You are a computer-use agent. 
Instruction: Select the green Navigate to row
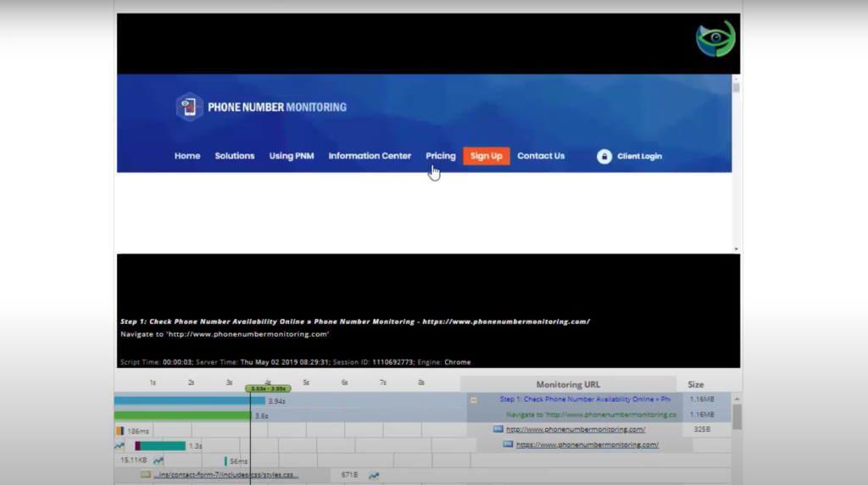pyautogui.click(x=591, y=414)
